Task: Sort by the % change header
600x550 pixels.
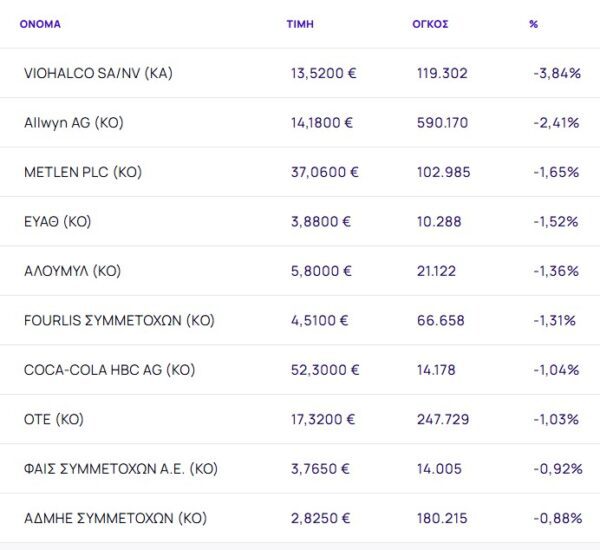Action: [533, 24]
